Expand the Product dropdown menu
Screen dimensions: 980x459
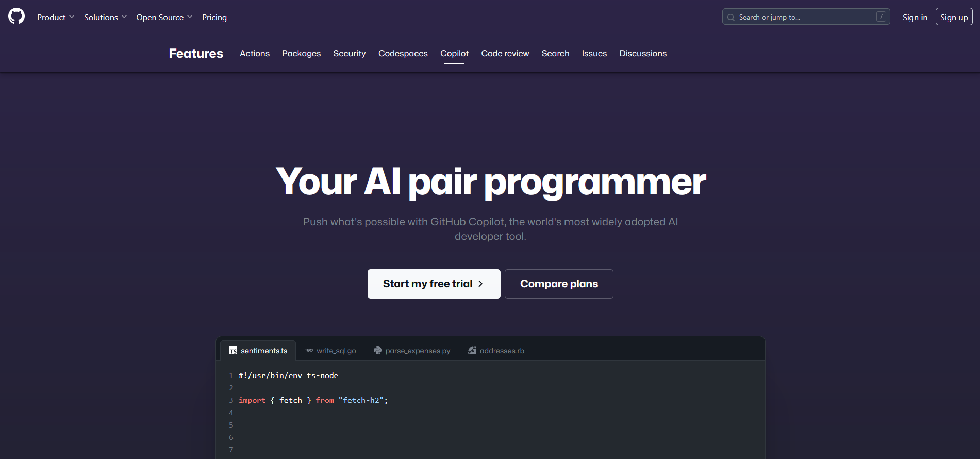56,17
